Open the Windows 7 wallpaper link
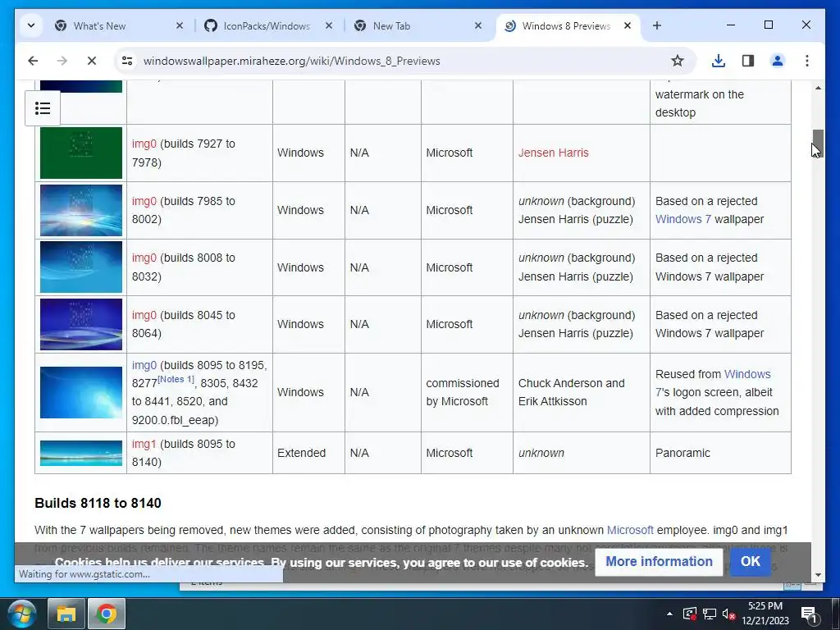 683,219
